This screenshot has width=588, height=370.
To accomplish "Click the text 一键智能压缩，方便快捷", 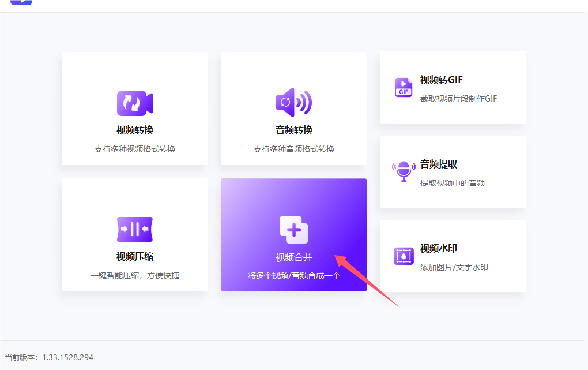I will point(135,275).
